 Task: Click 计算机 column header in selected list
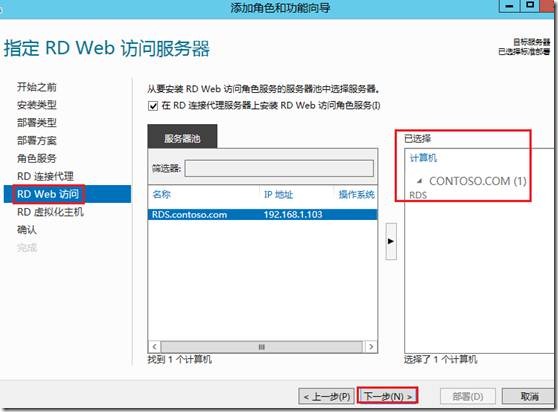pos(423,158)
